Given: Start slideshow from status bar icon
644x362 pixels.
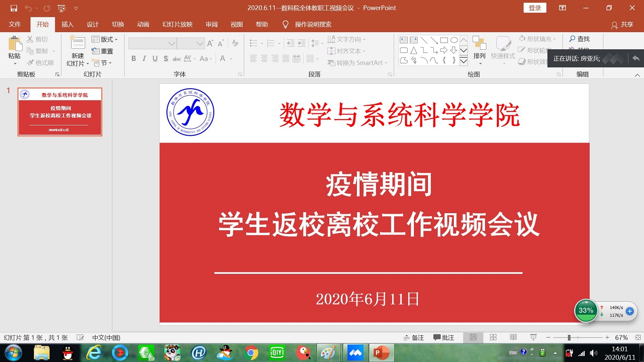Looking at the screenshot, I should click(533, 338).
